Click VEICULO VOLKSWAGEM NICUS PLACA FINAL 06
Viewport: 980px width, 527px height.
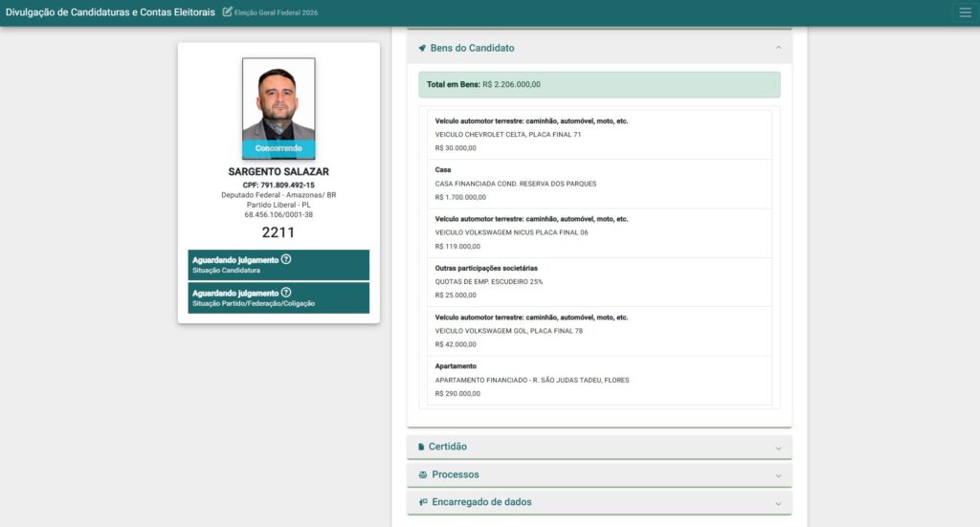click(x=511, y=232)
